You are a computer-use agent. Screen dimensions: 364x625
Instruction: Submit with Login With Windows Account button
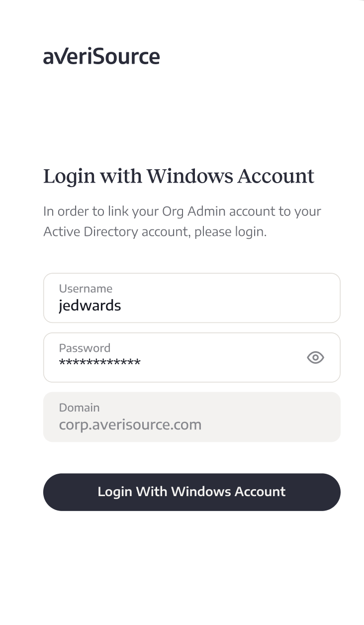[192, 492]
